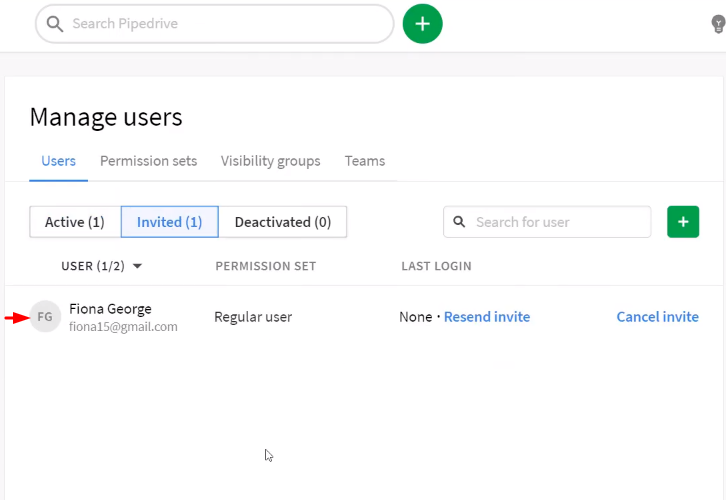Screen dimensions: 726x500
Task: Click the fiona15@gmail.com email
Action: click(x=123, y=326)
